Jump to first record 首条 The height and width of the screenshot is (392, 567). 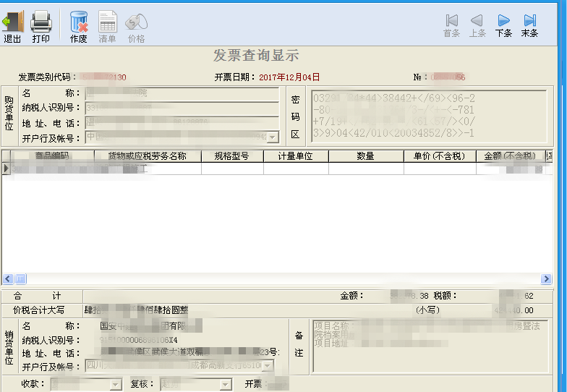point(451,25)
